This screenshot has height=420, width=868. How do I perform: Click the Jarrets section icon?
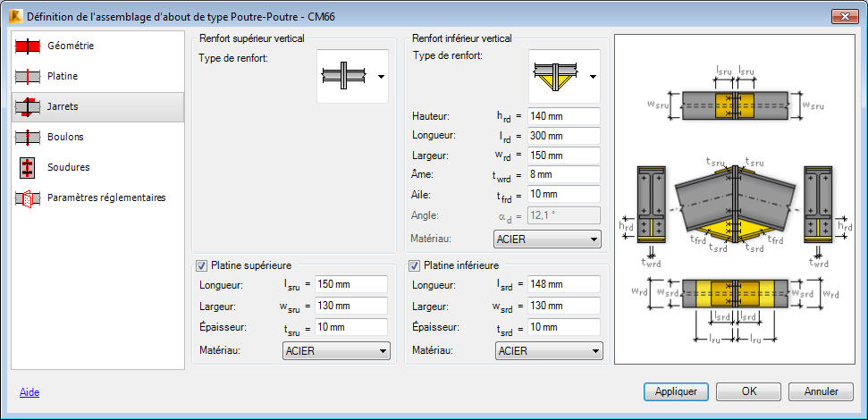26,107
